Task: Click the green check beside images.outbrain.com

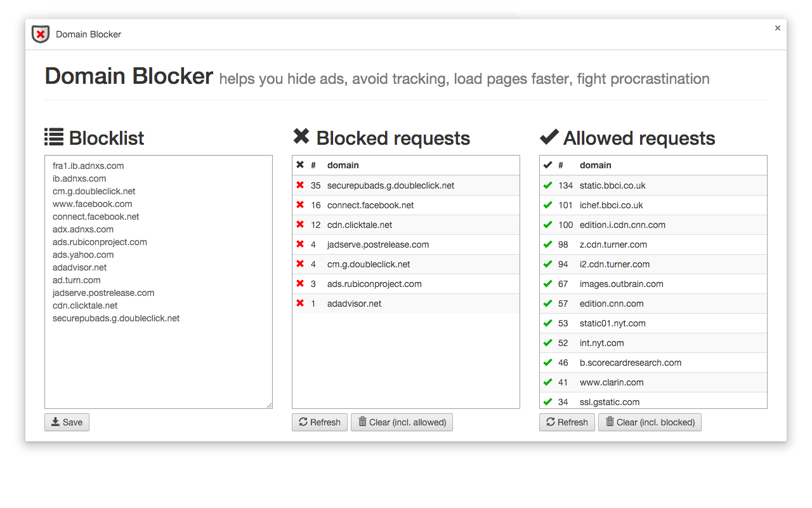Action: (x=547, y=283)
